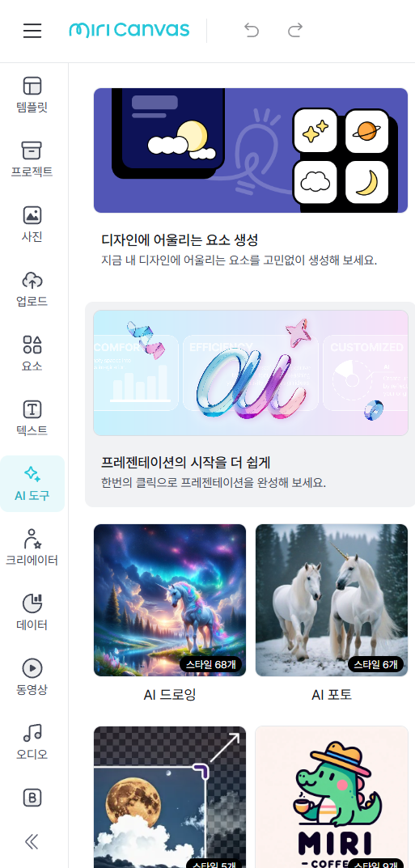Open the hamburger main menu
This screenshot has height=868, width=415.
pyautogui.click(x=32, y=31)
